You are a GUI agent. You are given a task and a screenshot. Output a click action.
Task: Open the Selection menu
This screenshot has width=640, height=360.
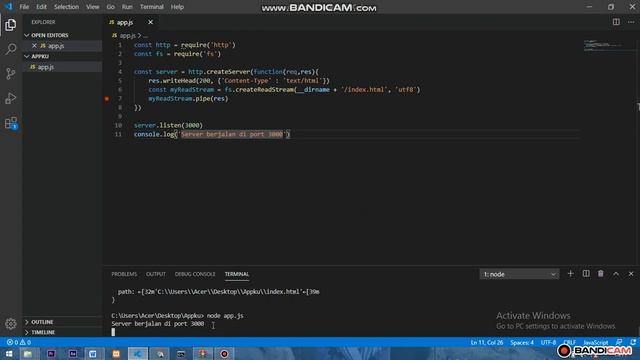[66, 7]
